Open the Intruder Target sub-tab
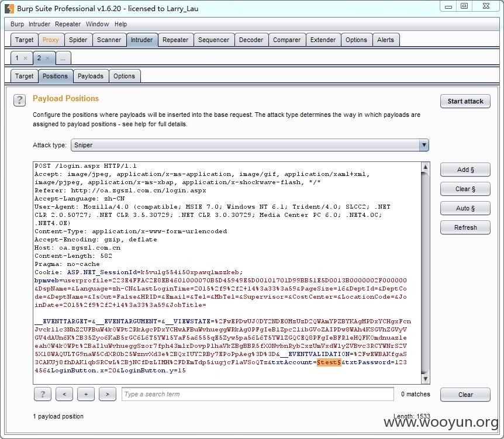The height and width of the screenshot is (439, 504). click(24, 76)
